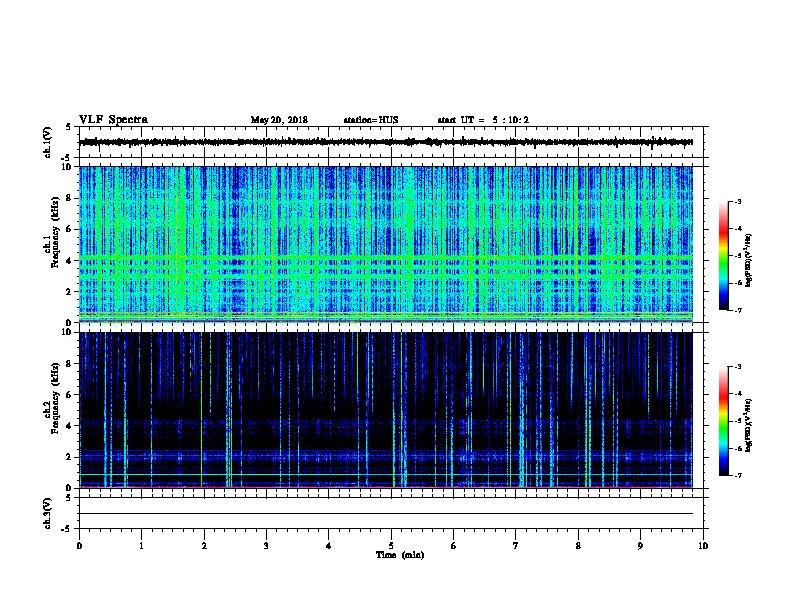Click the "start UT = 5 : 10: 2" text
Image resolution: width=792 pixels, height=612 pixels.
pyautogui.click(x=483, y=120)
